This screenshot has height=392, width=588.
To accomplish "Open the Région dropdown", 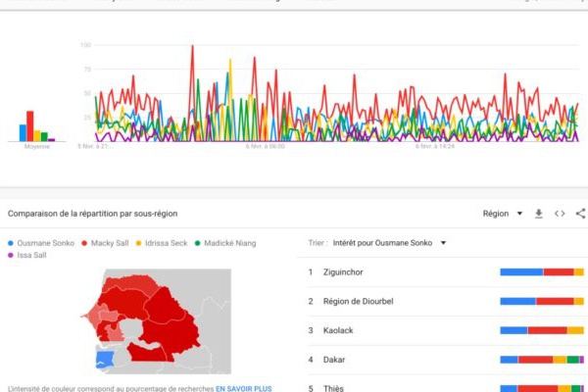I will [x=503, y=214].
